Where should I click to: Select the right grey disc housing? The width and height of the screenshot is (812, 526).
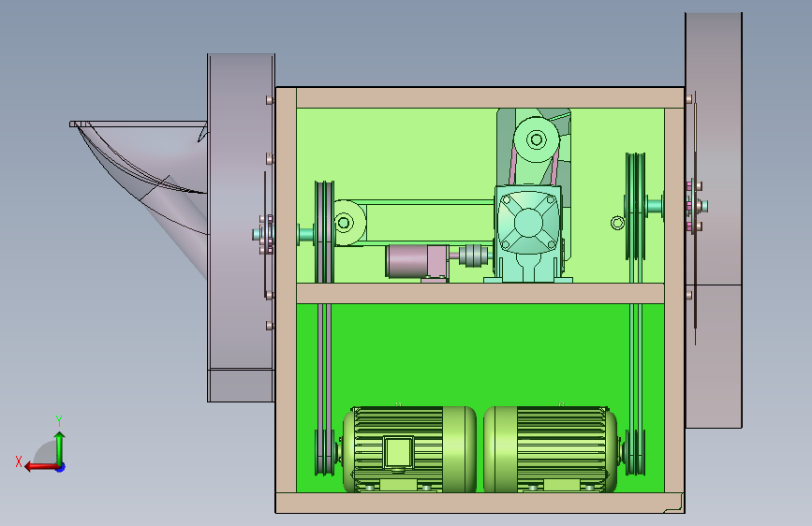714,220
